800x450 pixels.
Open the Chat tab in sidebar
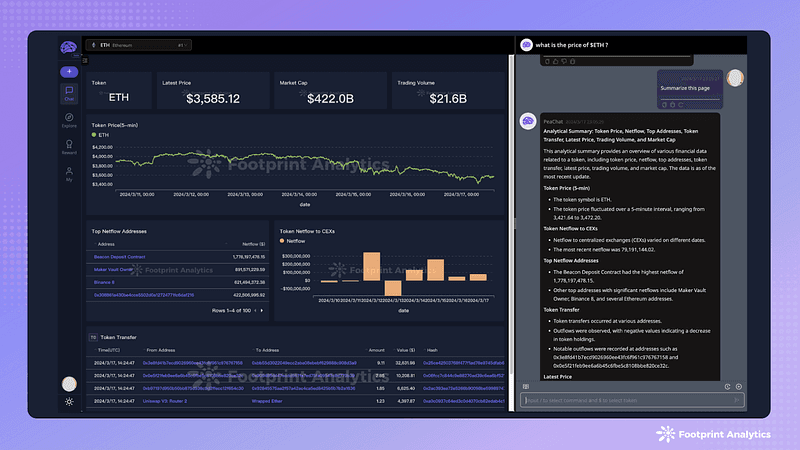[69, 94]
